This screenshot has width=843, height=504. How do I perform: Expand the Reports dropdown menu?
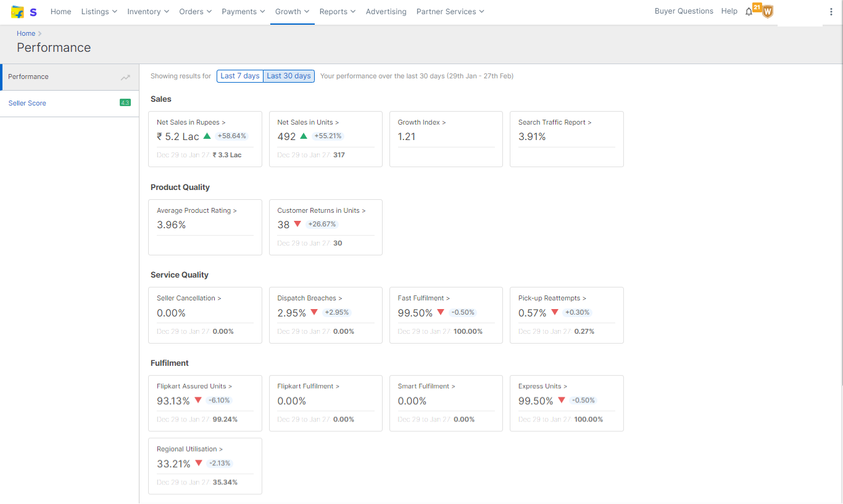tap(338, 12)
